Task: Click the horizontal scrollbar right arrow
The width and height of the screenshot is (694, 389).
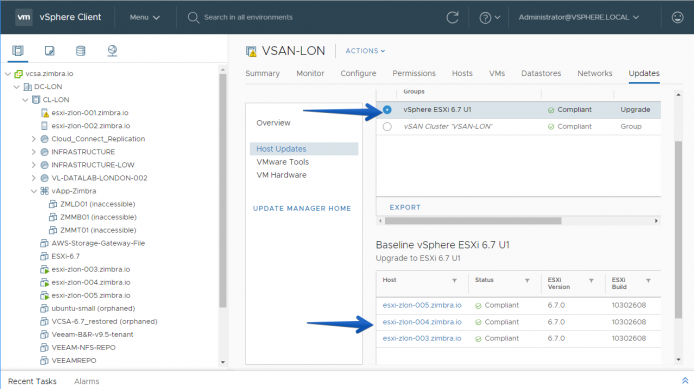Action: coord(656,220)
